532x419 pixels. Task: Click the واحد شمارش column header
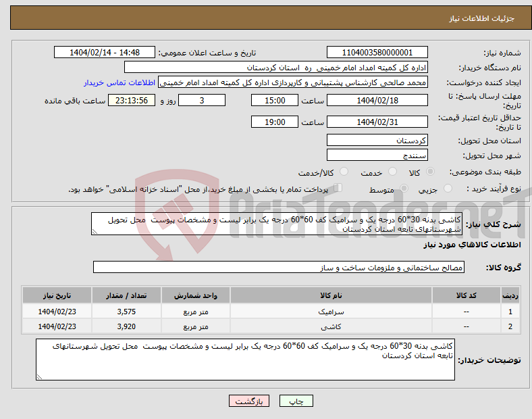click(x=195, y=295)
